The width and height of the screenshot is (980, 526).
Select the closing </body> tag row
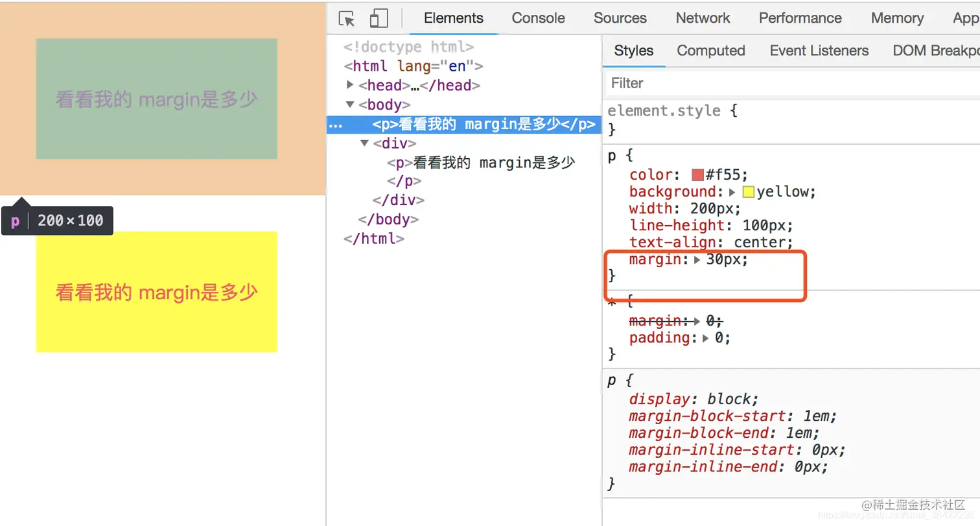click(x=388, y=219)
